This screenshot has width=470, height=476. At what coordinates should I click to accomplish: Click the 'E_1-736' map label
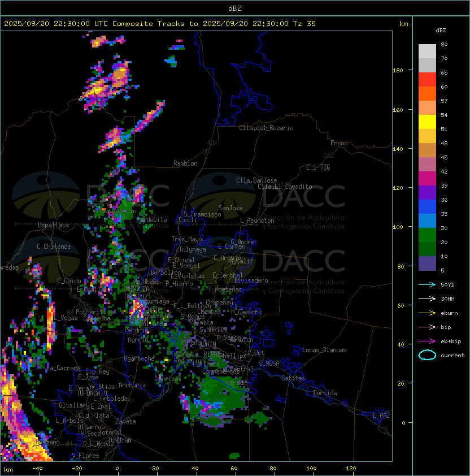point(318,167)
